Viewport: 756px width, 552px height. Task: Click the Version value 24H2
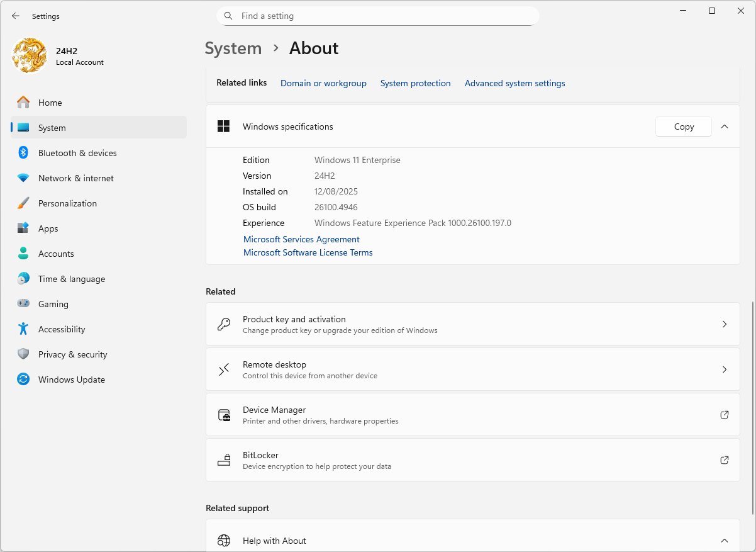325,176
